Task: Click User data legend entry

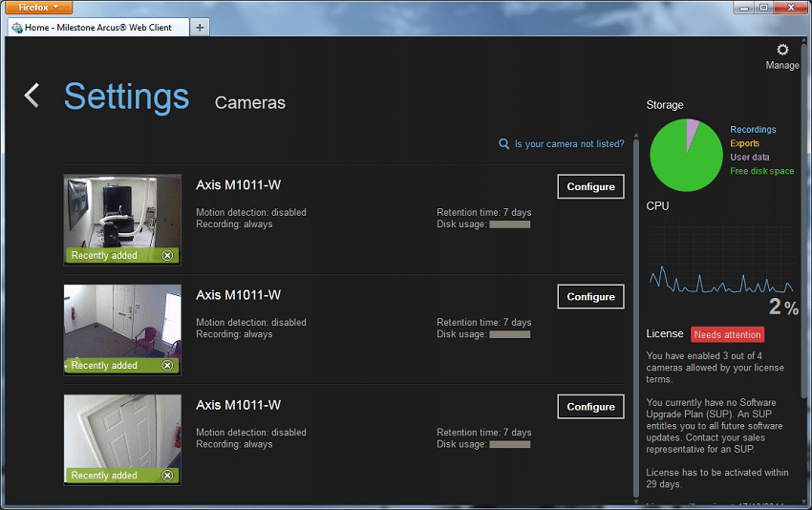Action: tap(749, 157)
